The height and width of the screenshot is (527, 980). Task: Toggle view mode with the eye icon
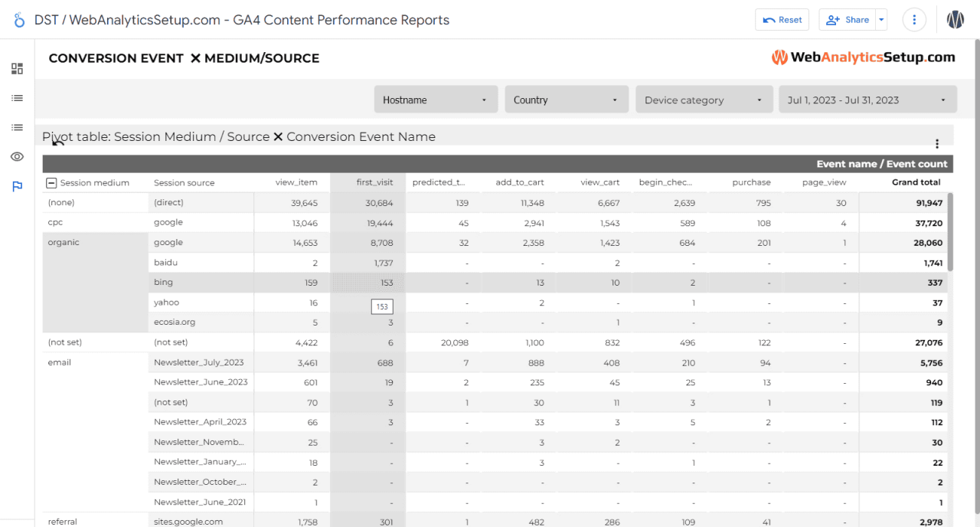pyautogui.click(x=17, y=156)
